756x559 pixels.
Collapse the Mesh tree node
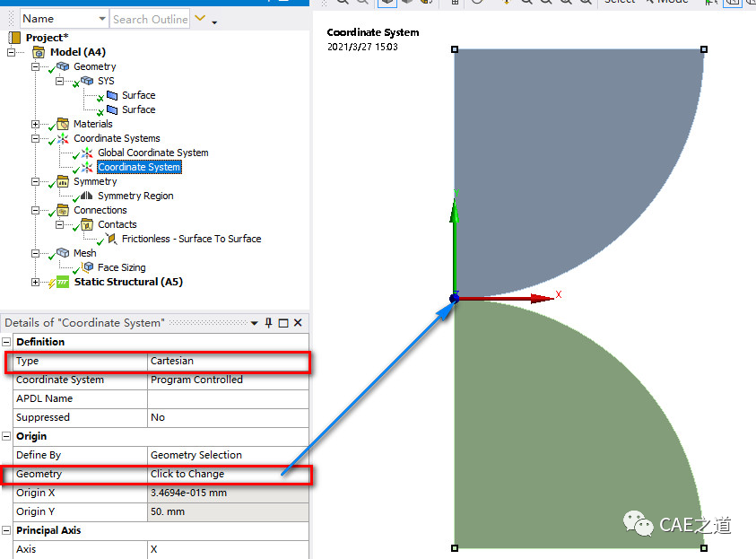pyautogui.click(x=35, y=253)
